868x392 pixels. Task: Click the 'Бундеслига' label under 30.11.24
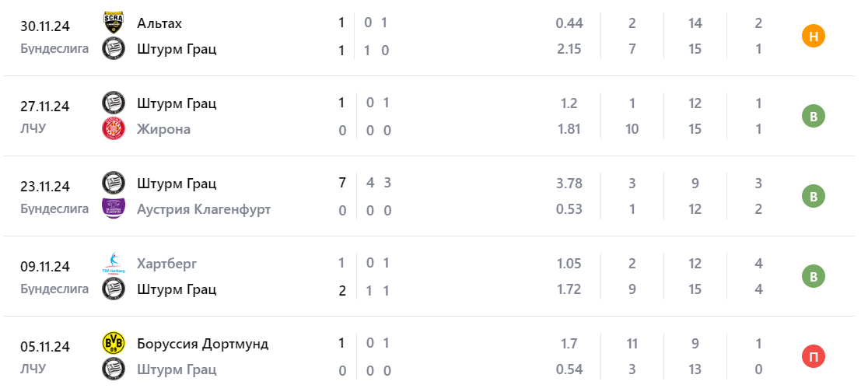54,49
